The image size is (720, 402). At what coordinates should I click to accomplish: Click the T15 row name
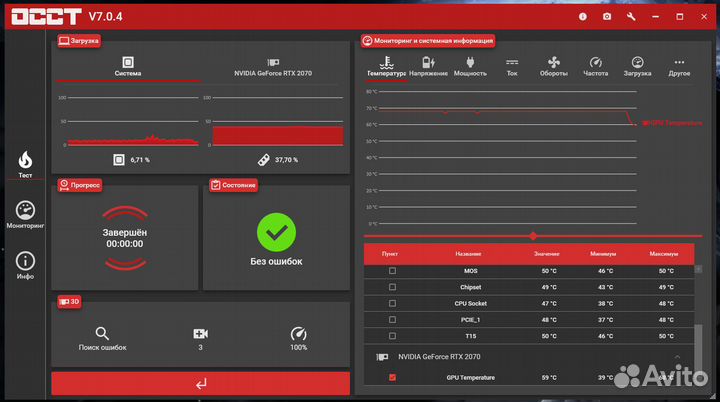(471, 336)
